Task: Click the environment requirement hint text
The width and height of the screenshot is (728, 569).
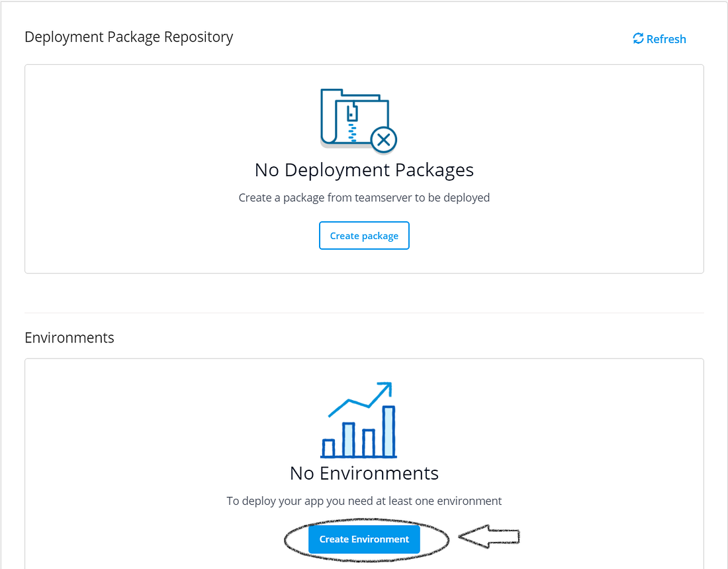Action: pyautogui.click(x=364, y=501)
